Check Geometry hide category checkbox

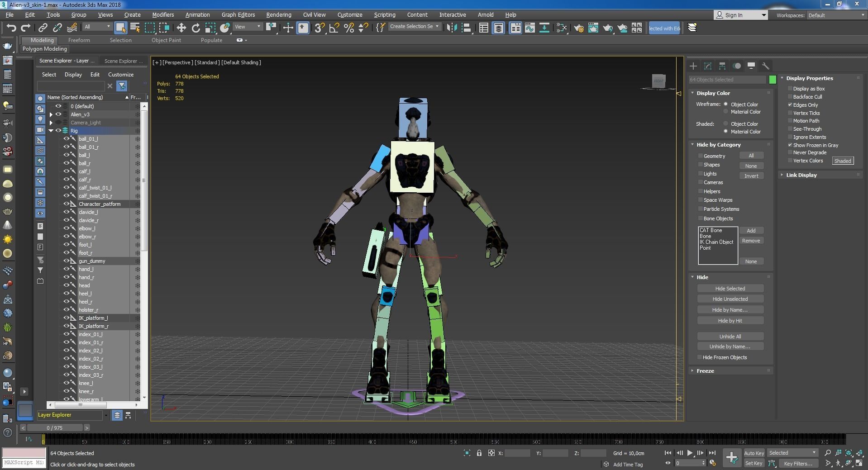(701, 156)
